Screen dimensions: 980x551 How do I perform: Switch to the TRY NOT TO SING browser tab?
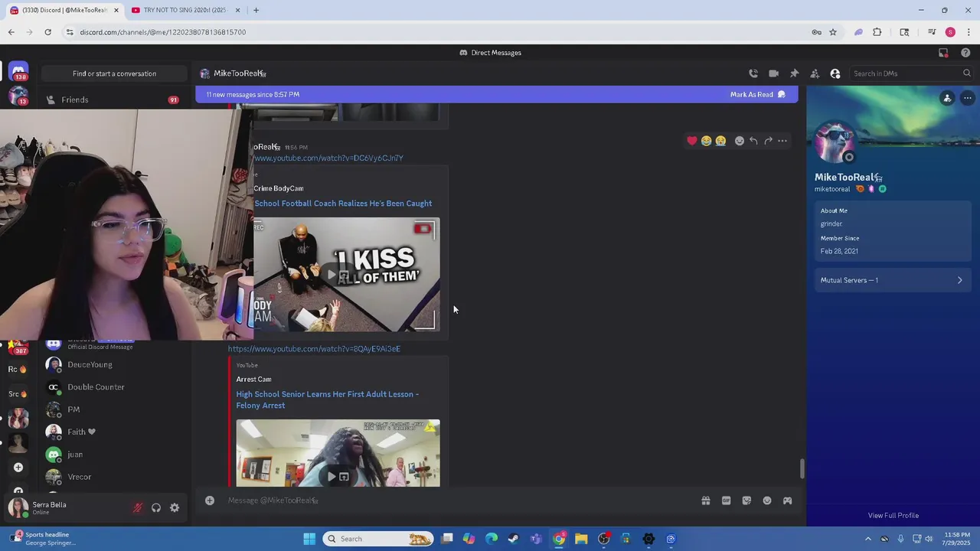coord(184,10)
